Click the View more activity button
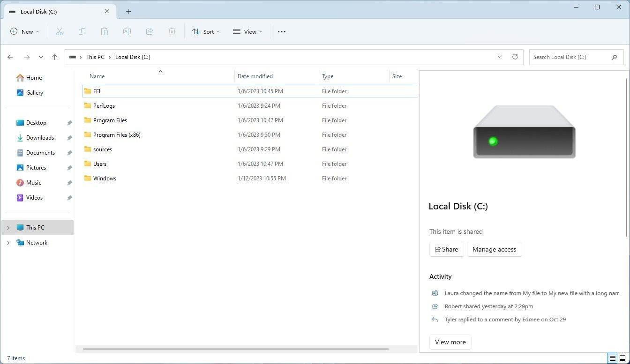 [450, 342]
